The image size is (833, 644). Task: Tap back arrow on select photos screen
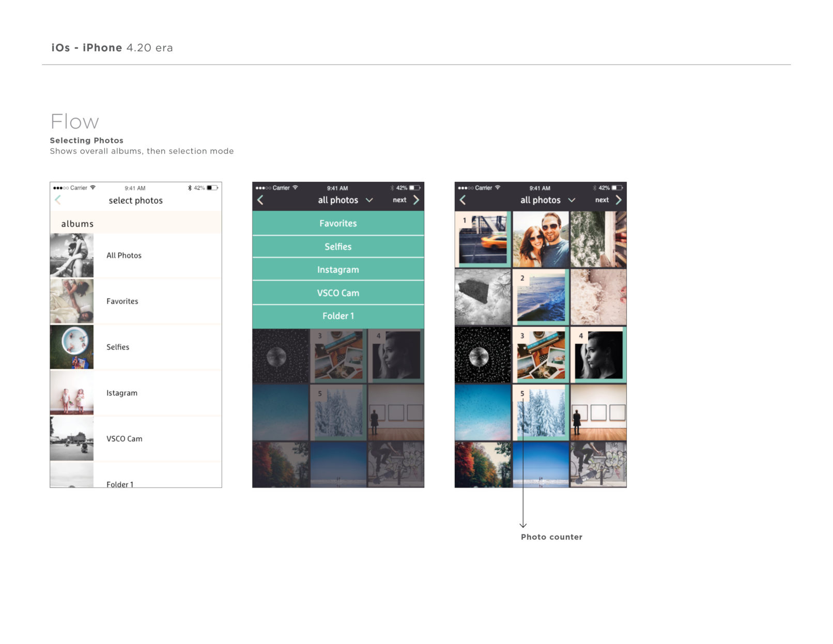click(58, 200)
